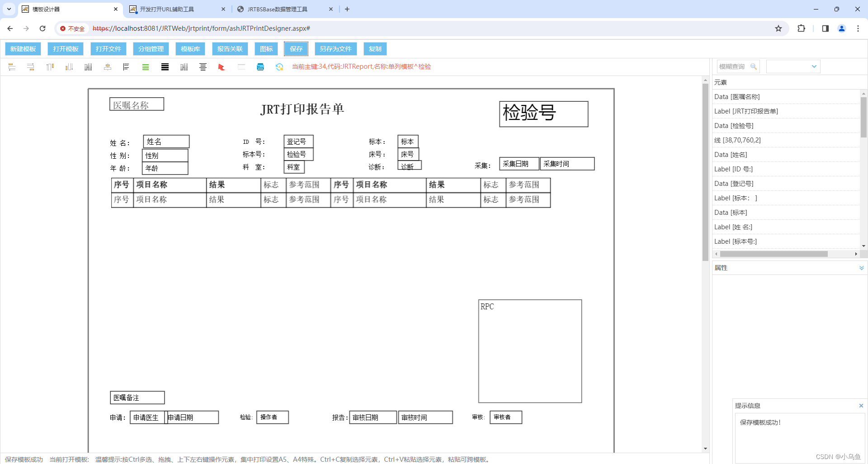
Task: Click the canvas vertical scrollbar thumb
Action: point(705,172)
